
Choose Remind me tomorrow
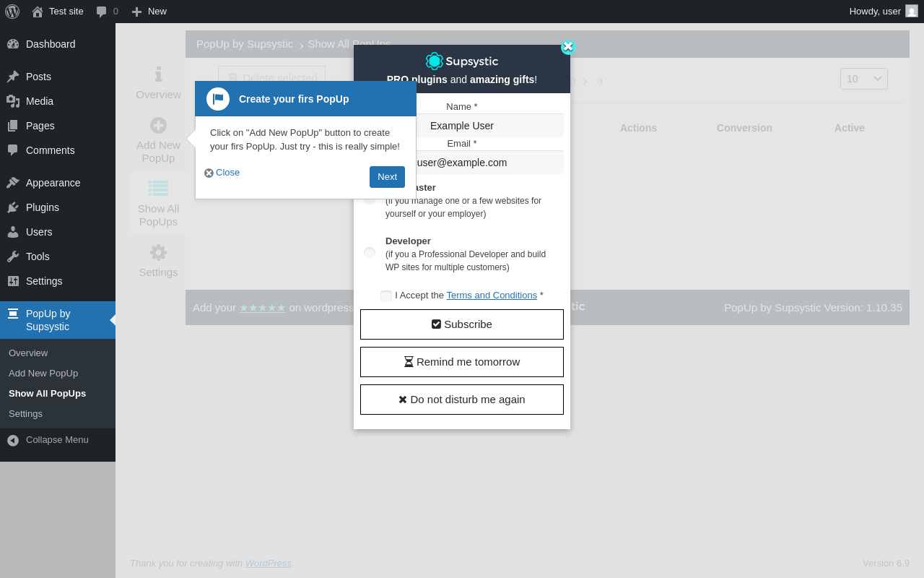462,362
